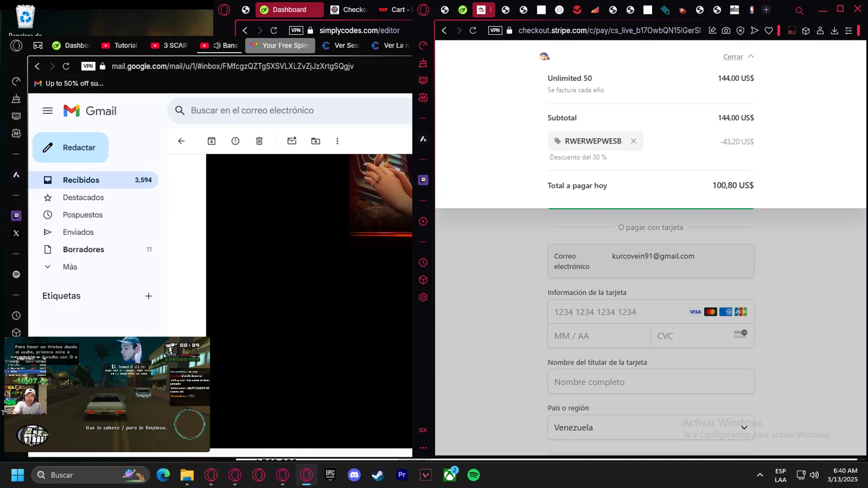Switch to the 3 SCAR YouTube tab
Viewport: 868px width, 488px height.
pos(169,46)
